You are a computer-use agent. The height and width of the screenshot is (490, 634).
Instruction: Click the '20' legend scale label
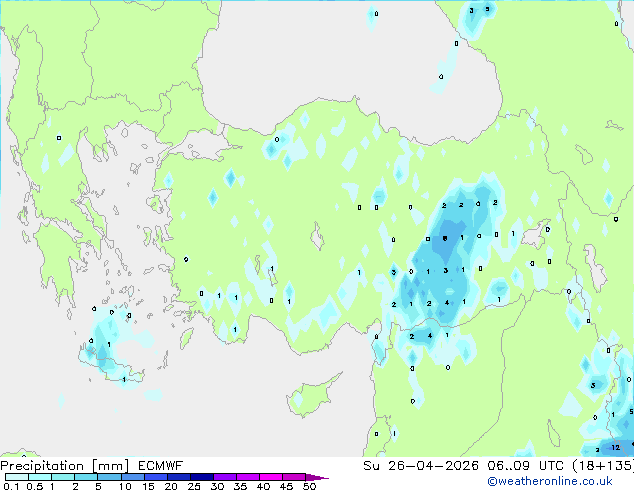click(171, 486)
